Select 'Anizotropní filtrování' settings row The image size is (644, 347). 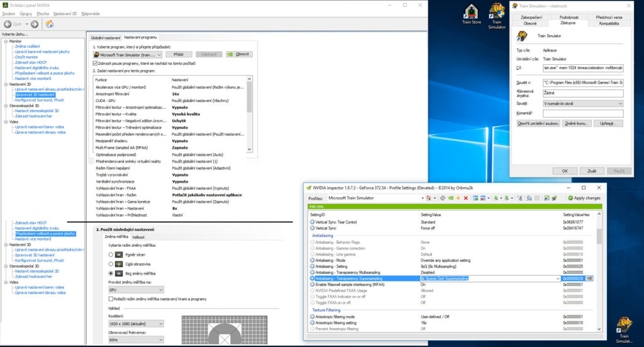[x=170, y=94]
